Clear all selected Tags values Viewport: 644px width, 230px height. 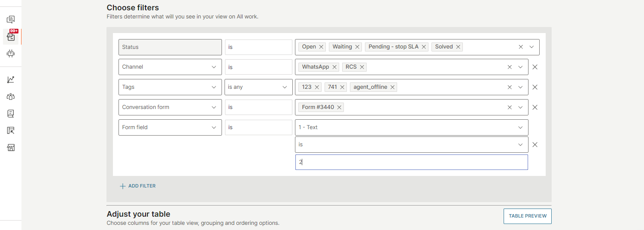[510, 87]
